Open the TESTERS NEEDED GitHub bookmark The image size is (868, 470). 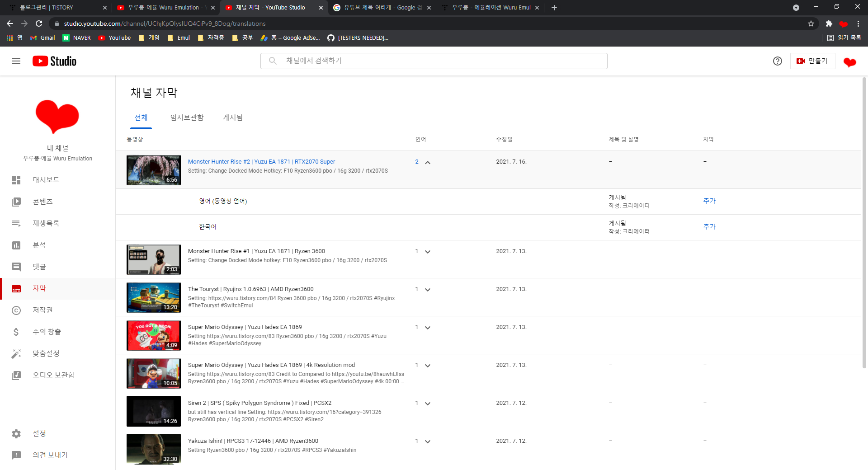[x=358, y=38]
